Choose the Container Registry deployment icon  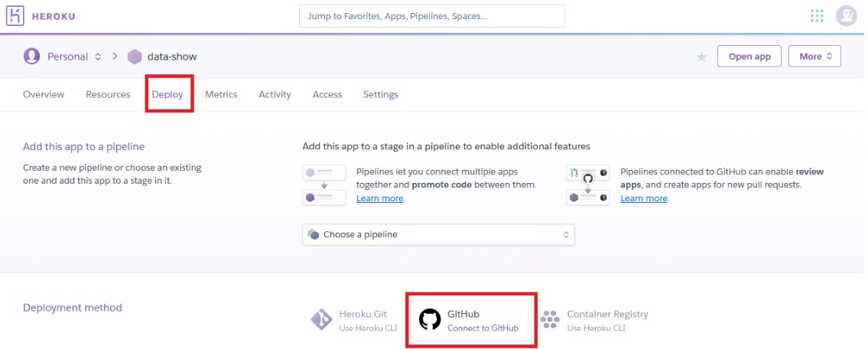pyautogui.click(x=549, y=320)
